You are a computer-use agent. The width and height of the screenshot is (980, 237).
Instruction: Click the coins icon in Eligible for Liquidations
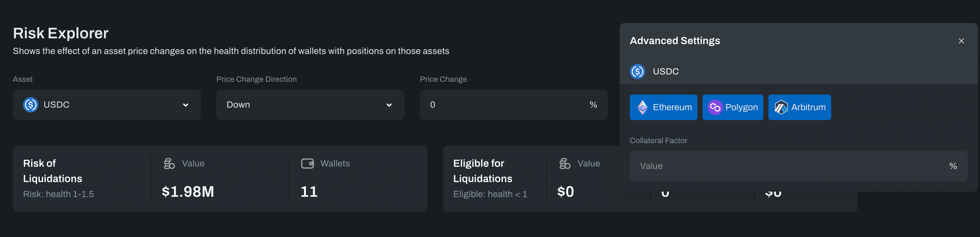coord(565,164)
